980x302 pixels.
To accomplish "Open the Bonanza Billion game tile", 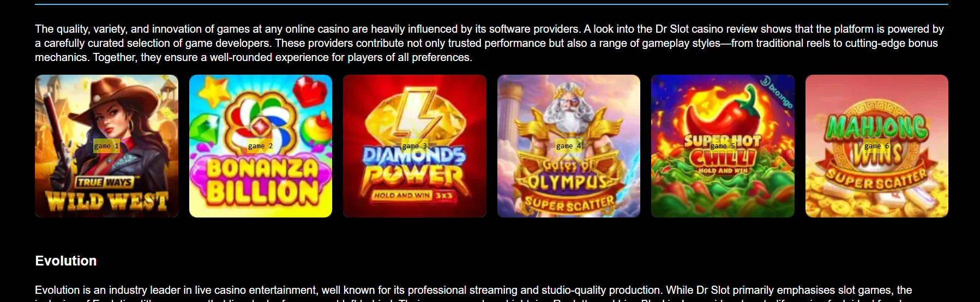I will point(261,146).
